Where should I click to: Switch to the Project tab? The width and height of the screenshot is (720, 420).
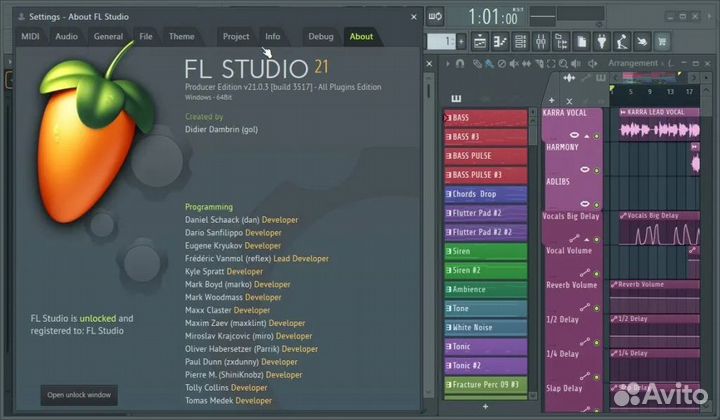point(236,36)
